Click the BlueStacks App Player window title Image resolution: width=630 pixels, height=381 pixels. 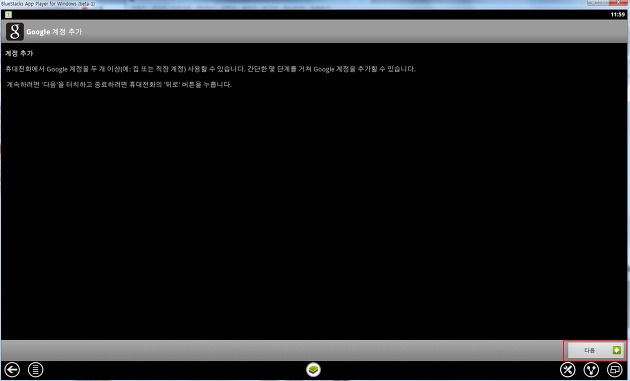pyautogui.click(x=48, y=4)
